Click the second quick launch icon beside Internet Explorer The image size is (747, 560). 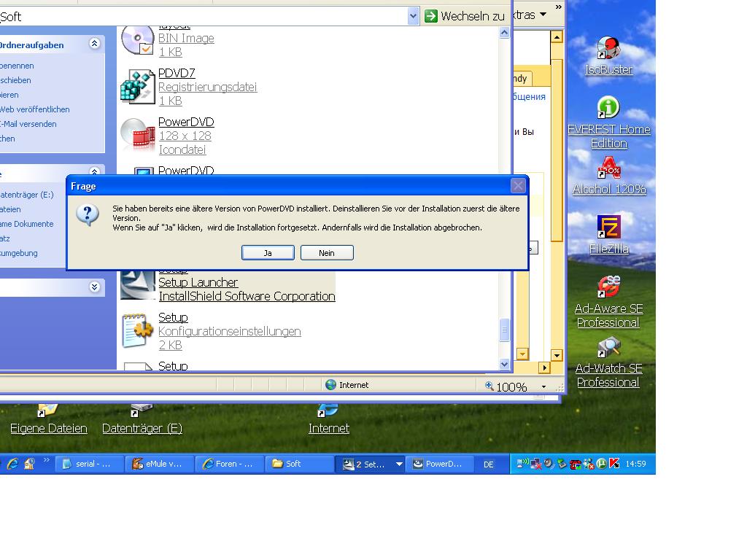(29, 463)
